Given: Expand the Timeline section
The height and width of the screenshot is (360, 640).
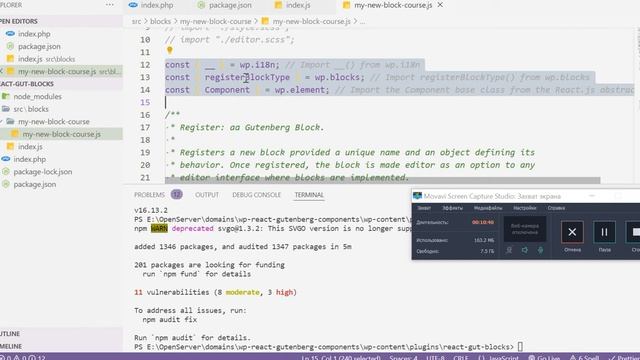Looking at the screenshot, I should pyautogui.click(x=61, y=347).
